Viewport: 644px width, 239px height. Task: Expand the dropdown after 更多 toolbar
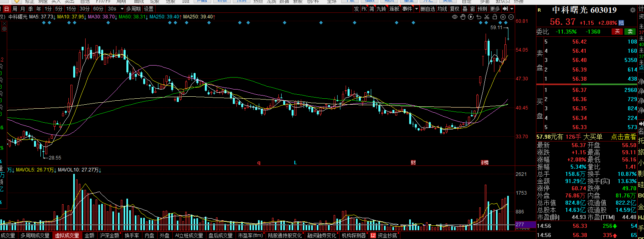(x=512, y=9)
